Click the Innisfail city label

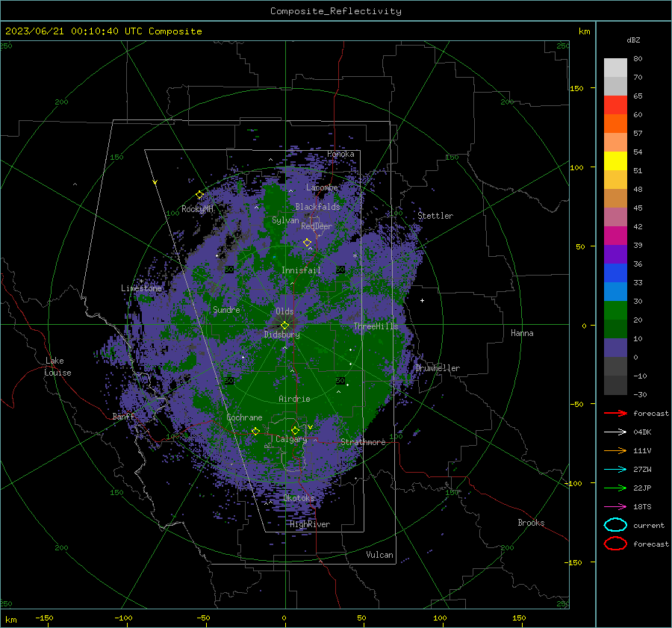[301, 270]
